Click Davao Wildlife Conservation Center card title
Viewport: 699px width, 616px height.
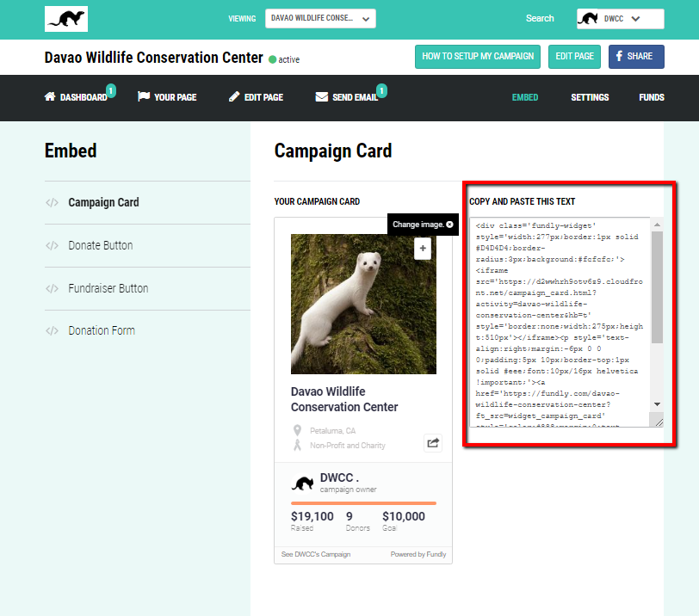coord(344,399)
